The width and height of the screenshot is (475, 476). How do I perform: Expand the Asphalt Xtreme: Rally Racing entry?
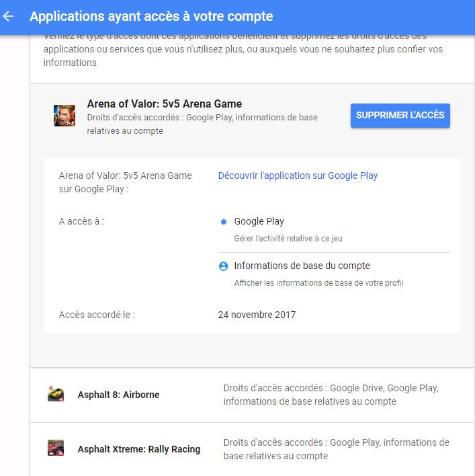coord(138,448)
